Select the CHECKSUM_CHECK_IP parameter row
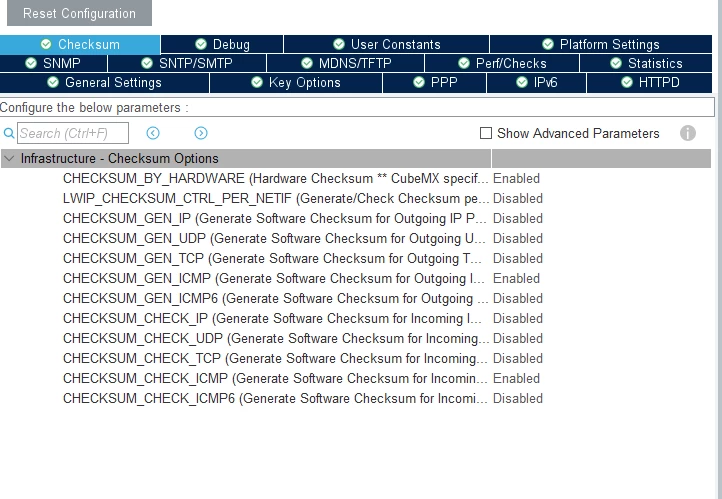The width and height of the screenshot is (722, 499). tap(272, 319)
